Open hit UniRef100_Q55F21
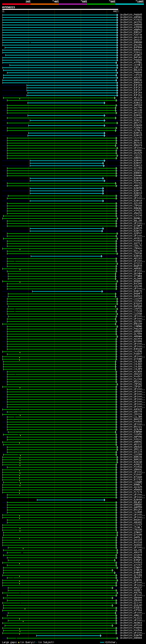 click(131, 196)
